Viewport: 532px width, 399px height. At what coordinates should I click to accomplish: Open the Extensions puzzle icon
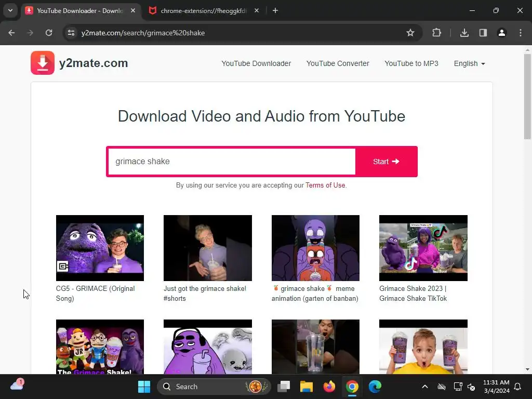pyautogui.click(x=436, y=33)
